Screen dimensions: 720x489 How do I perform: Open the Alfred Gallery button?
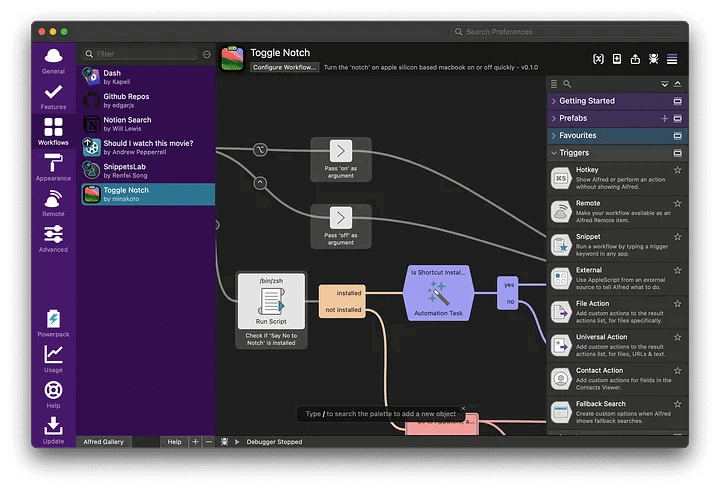click(x=103, y=441)
